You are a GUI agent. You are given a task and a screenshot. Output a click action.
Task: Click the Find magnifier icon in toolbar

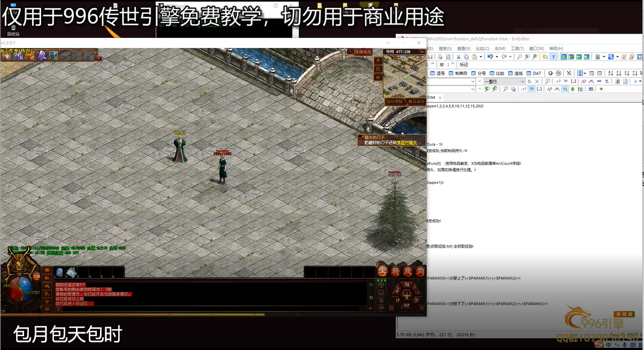[x=519, y=57]
